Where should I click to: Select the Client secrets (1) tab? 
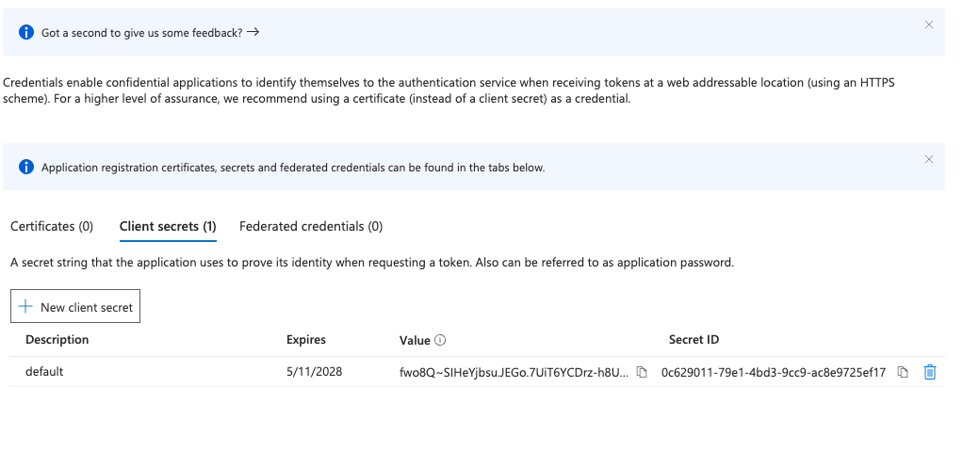168,226
